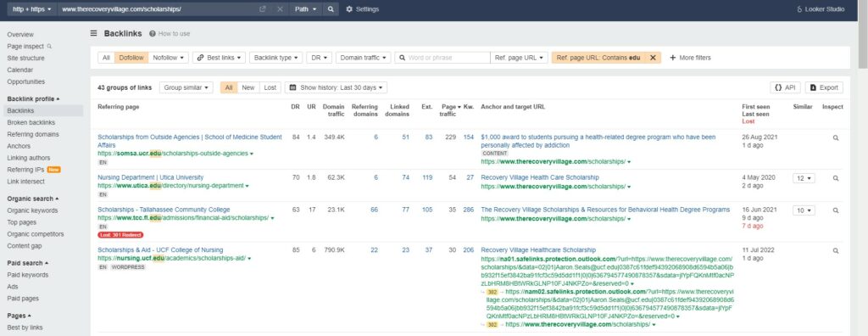Open Referring IPs in the sidebar
Image resolution: width=868 pixels, height=336 pixels.
tap(25, 170)
